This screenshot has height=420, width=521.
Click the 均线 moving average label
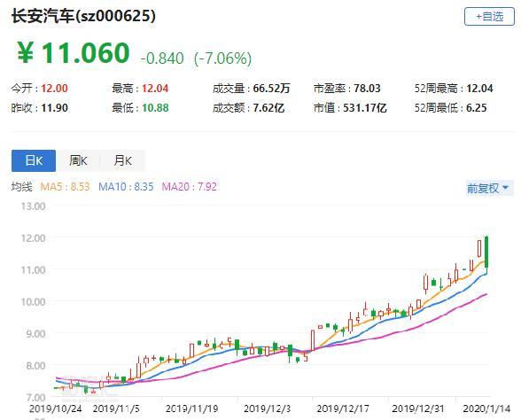22,186
